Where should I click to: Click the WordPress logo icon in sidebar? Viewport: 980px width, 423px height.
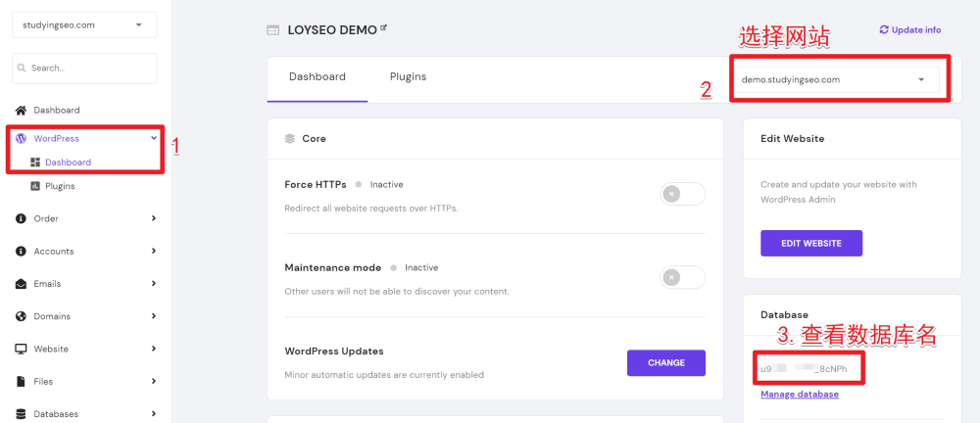[22, 139]
